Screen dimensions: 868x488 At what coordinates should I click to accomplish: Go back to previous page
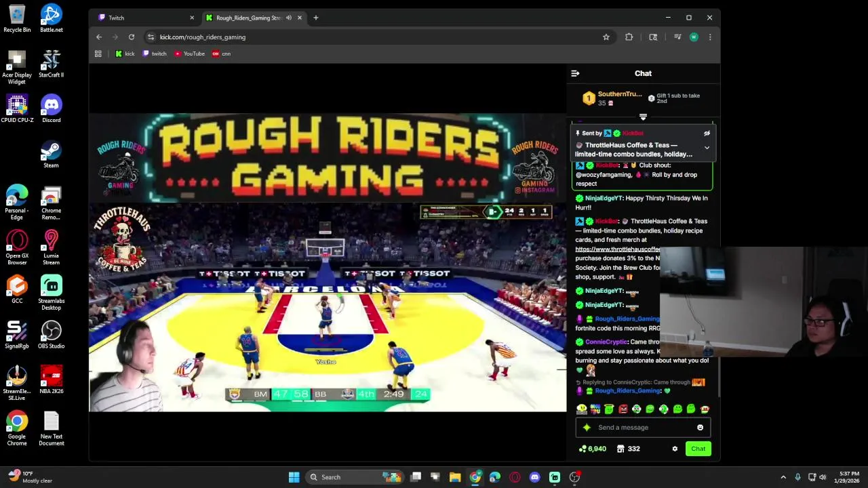tap(99, 37)
